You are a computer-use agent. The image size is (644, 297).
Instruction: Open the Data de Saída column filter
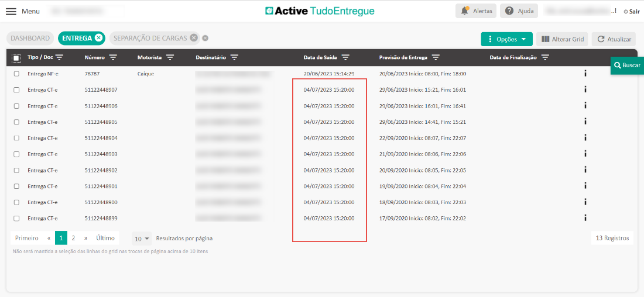click(x=345, y=57)
